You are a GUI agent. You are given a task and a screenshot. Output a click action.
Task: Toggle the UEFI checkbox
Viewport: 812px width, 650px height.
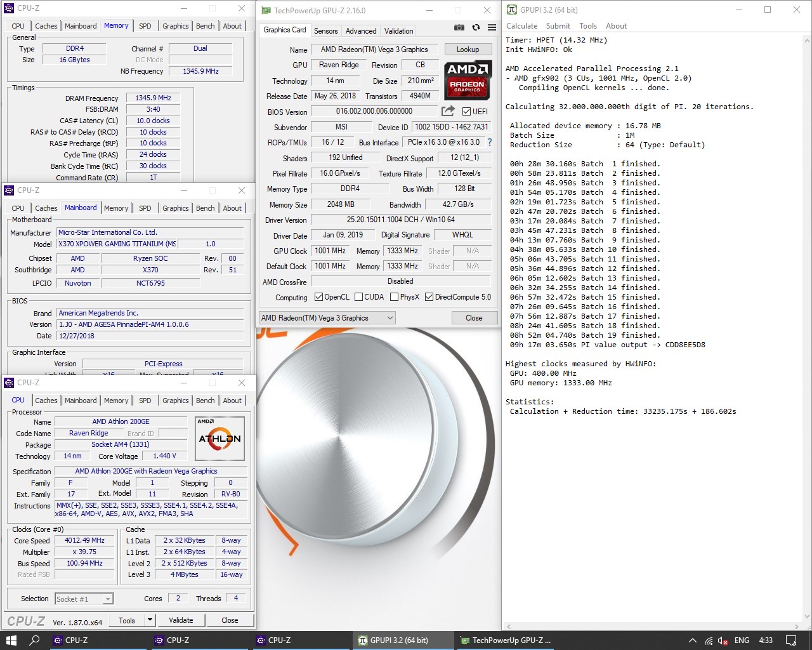(466, 112)
